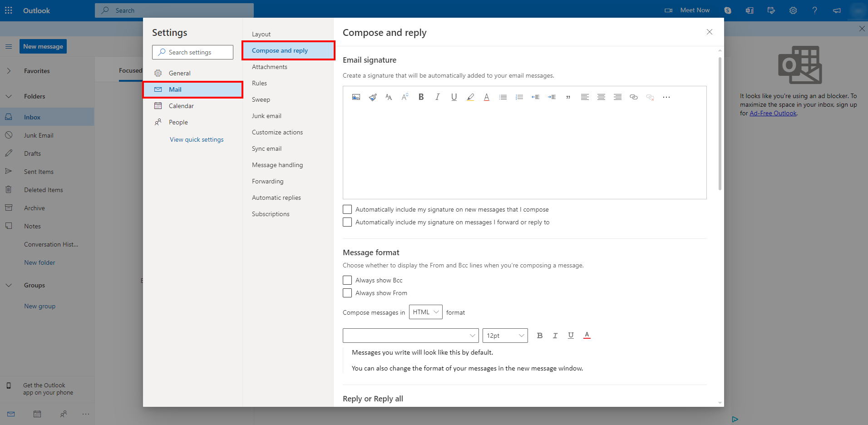The image size is (868, 425).
Task: Apply quote formatting in signature
Action: (568, 97)
